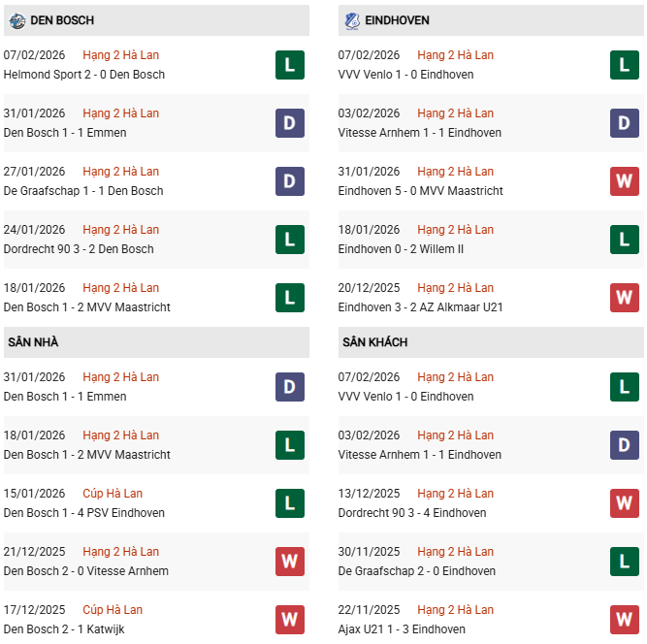The width and height of the screenshot is (647, 644).
Task: Click the L badge for Helmond Sport match
Action: click(290, 65)
